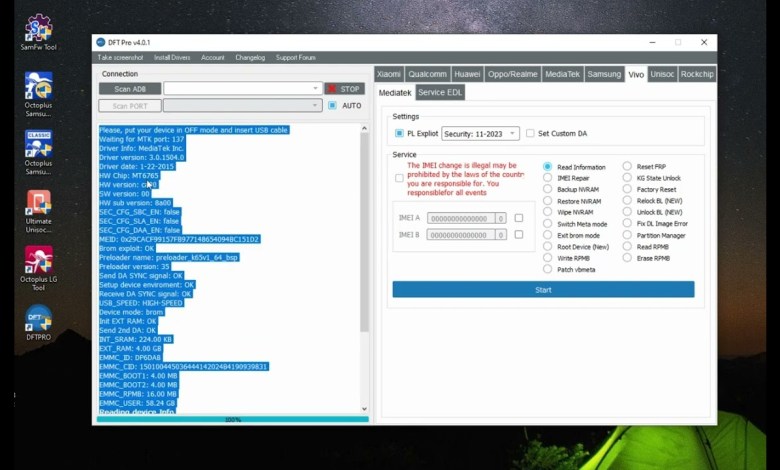
Task: Tick the IMEI change disclaimer checkbox
Action: (399, 179)
